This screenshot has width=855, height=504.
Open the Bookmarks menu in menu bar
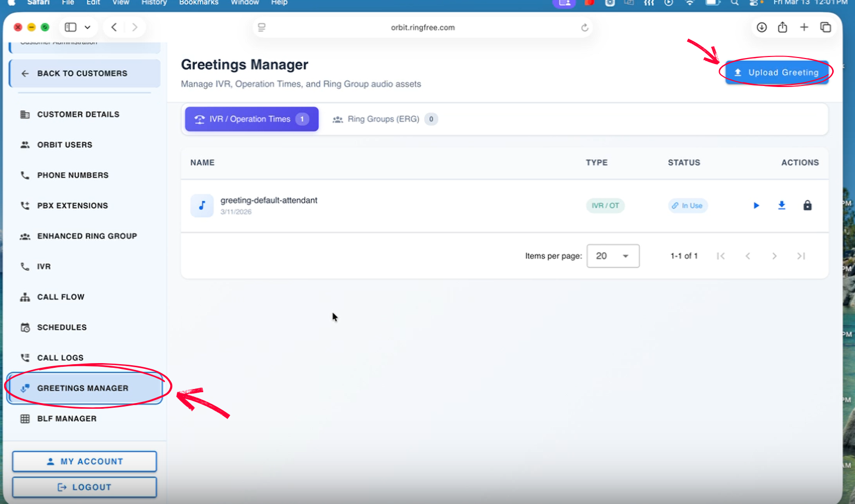coord(199,3)
